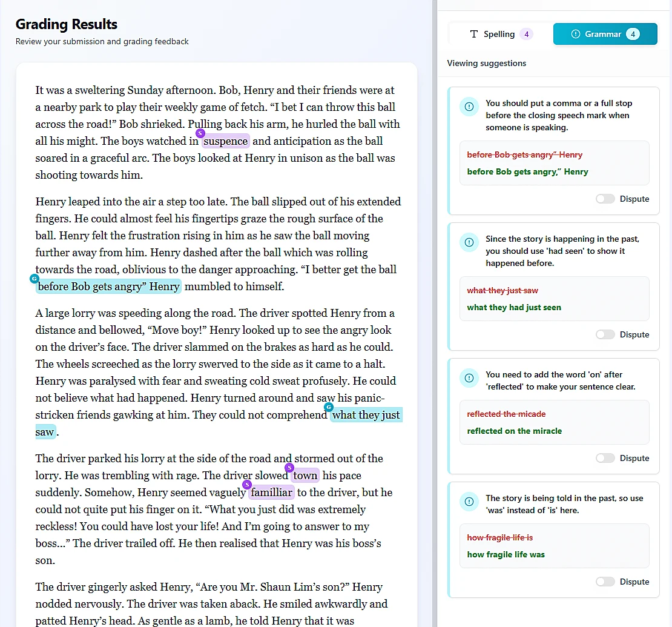Screen dimensions: 672x627
Task: Switch to the Spelling tab
Action: tap(500, 35)
